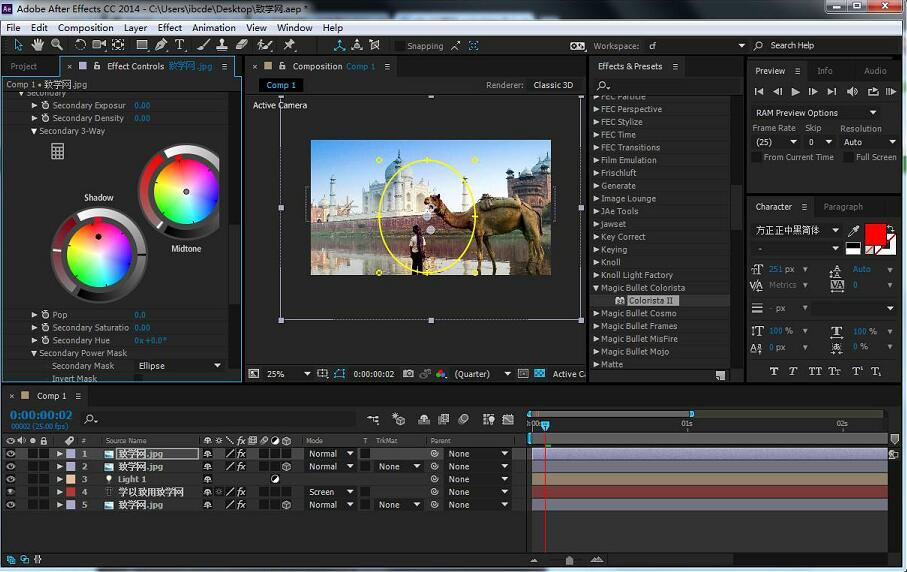The width and height of the screenshot is (907, 572).
Task: Click the eyedropper in Character panel
Action: [x=852, y=230]
